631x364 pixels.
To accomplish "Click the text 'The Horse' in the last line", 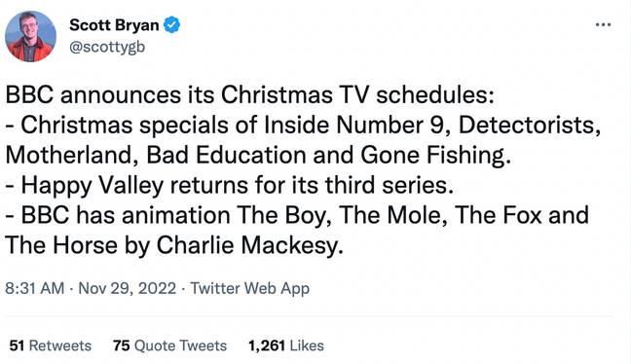I will click(x=61, y=245).
